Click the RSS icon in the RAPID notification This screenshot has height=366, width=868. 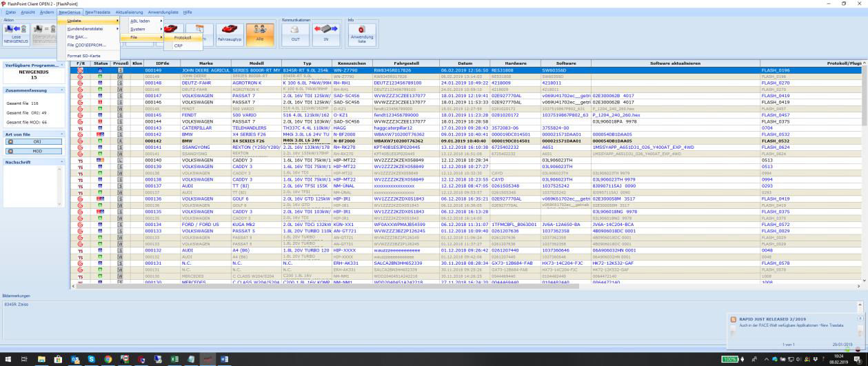pyautogui.click(x=733, y=318)
